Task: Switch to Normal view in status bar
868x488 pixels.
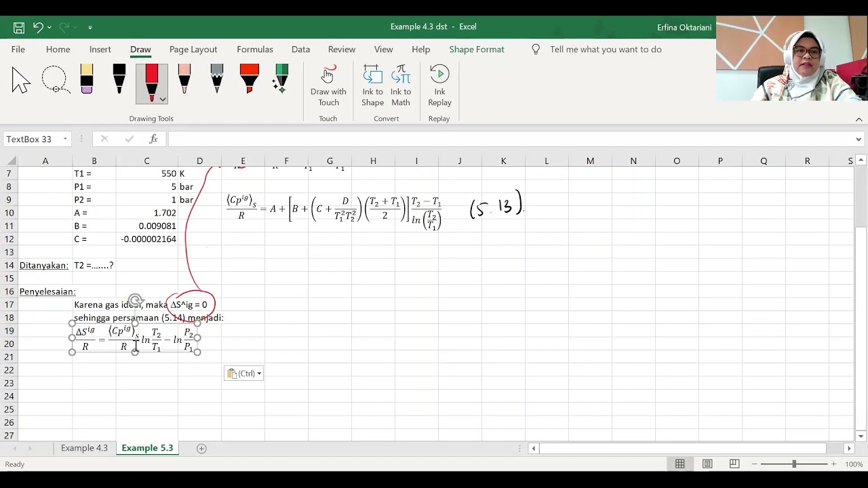Action: click(x=679, y=464)
